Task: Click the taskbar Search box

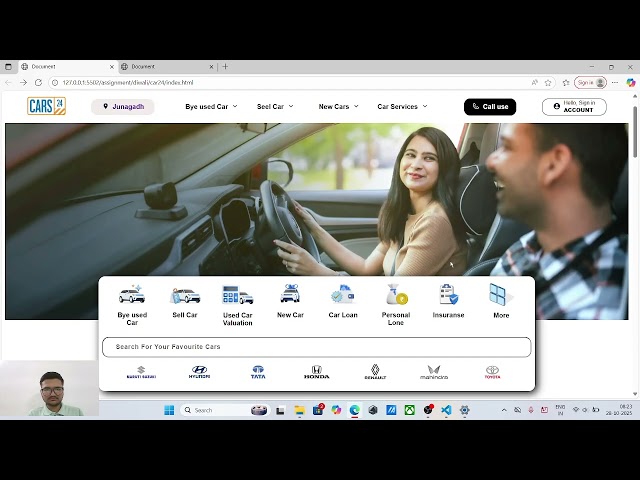Action: 226,410
